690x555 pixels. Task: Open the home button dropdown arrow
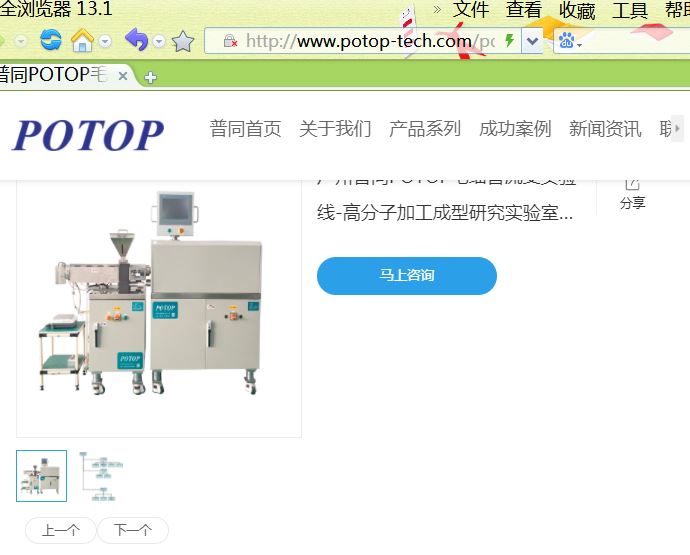[x=105, y=41]
